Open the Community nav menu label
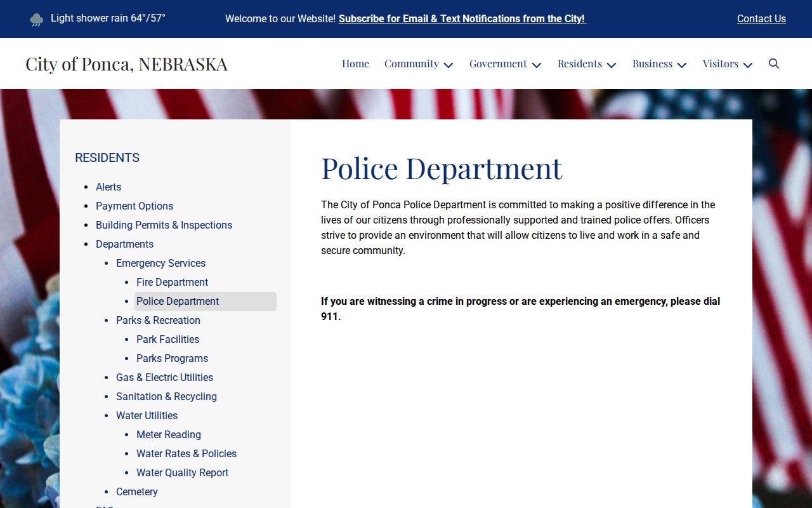This screenshot has height=508, width=812. click(412, 63)
